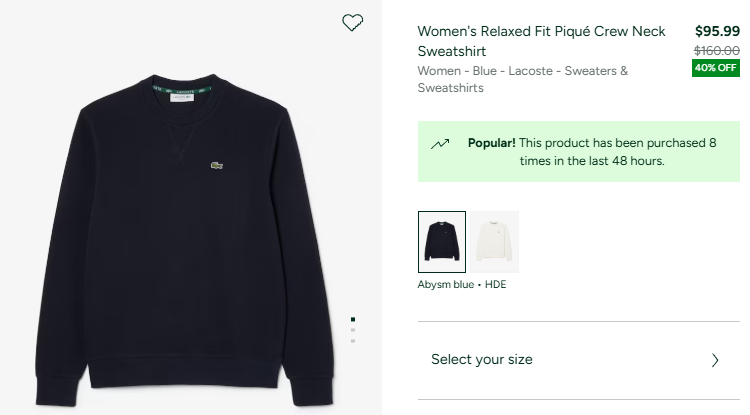Click the right chevron beside Select your size

[x=715, y=360]
